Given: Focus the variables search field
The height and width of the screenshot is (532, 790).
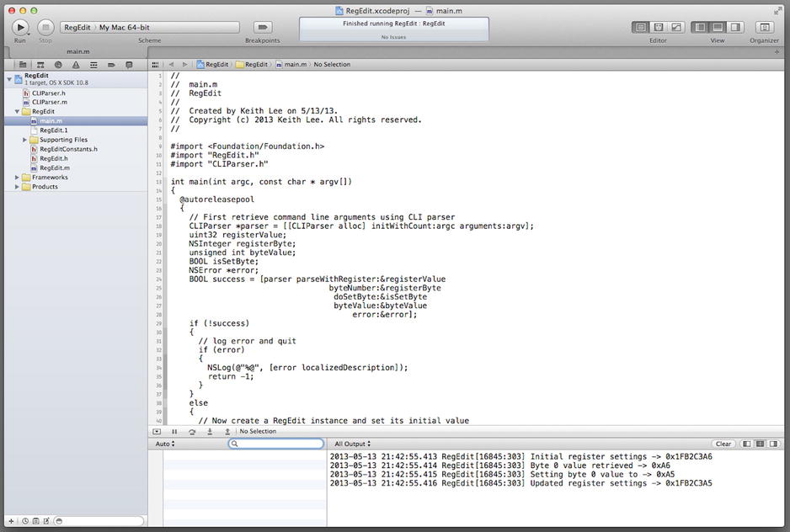Looking at the screenshot, I should 276,444.
